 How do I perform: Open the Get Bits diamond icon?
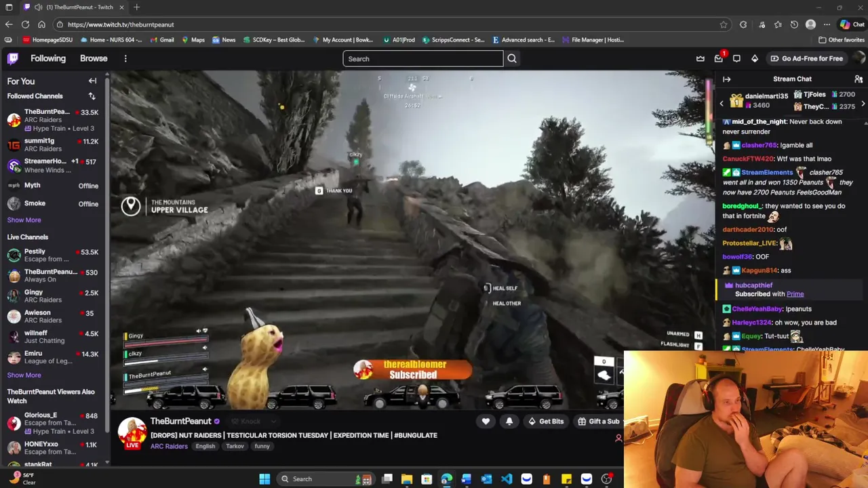point(755,58)
